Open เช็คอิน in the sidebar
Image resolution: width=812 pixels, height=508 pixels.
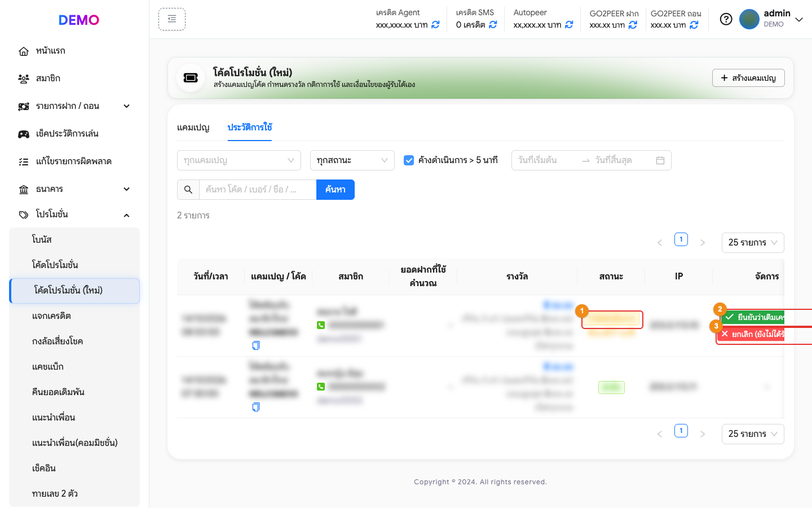point(74,468)
